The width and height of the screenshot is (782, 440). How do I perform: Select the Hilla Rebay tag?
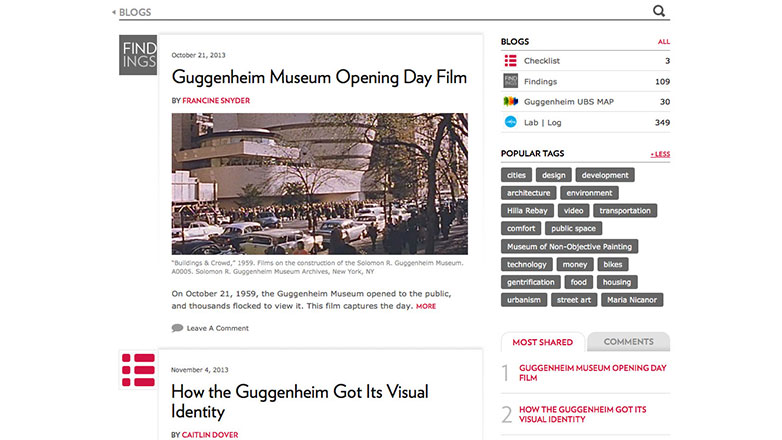527,211
